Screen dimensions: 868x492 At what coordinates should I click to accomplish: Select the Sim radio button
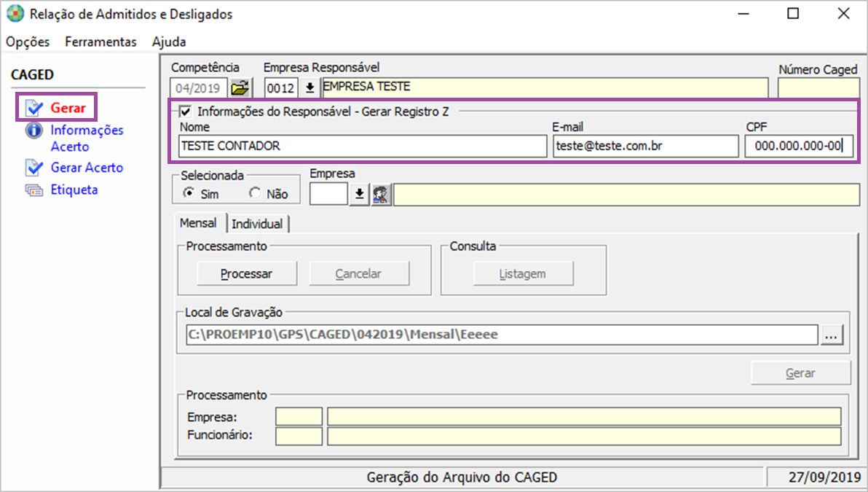coord(189,194)
